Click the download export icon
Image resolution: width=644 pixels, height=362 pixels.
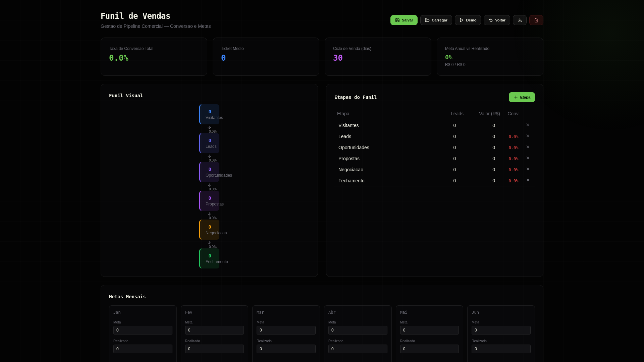(520, 20)
